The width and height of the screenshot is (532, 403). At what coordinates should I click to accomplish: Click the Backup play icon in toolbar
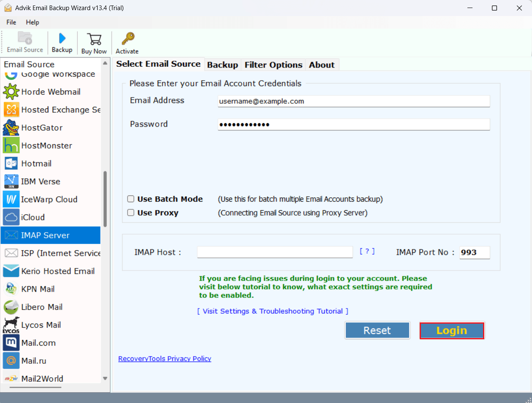(62, 38)
